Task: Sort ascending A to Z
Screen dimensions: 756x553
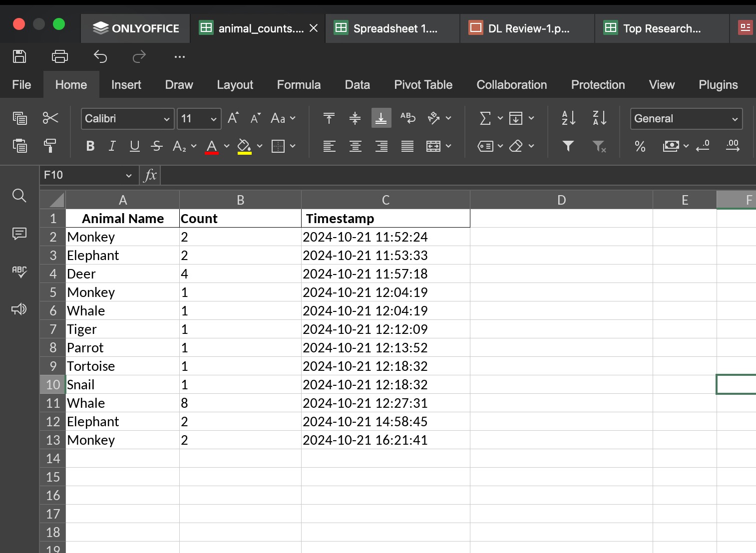Action: [569, 118]
